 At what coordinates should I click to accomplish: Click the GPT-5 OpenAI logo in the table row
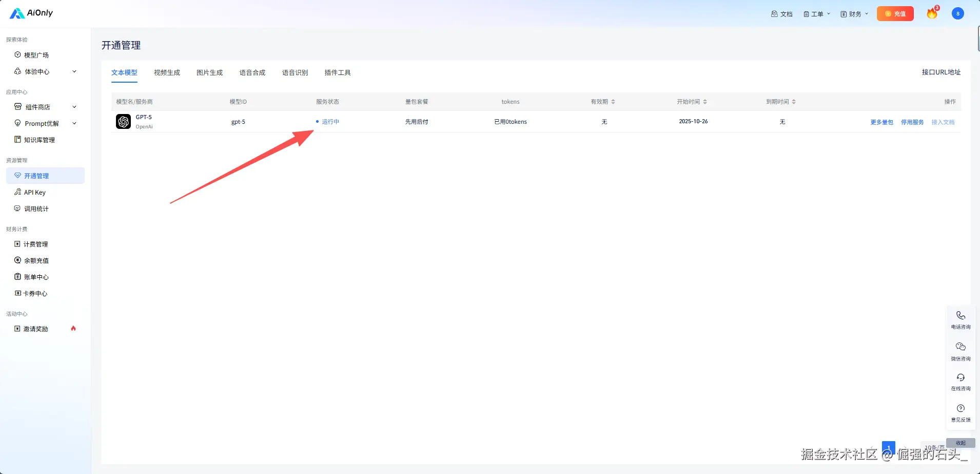pos(123,122)
